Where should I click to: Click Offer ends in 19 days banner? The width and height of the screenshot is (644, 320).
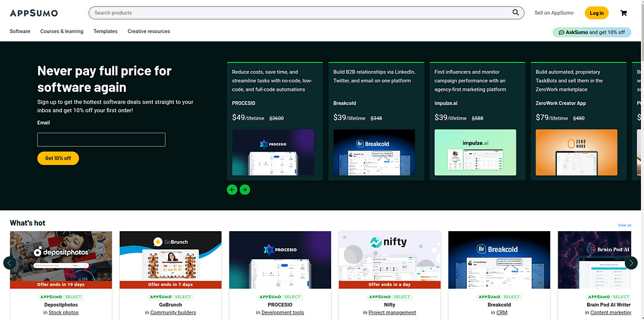coord(61,284)
